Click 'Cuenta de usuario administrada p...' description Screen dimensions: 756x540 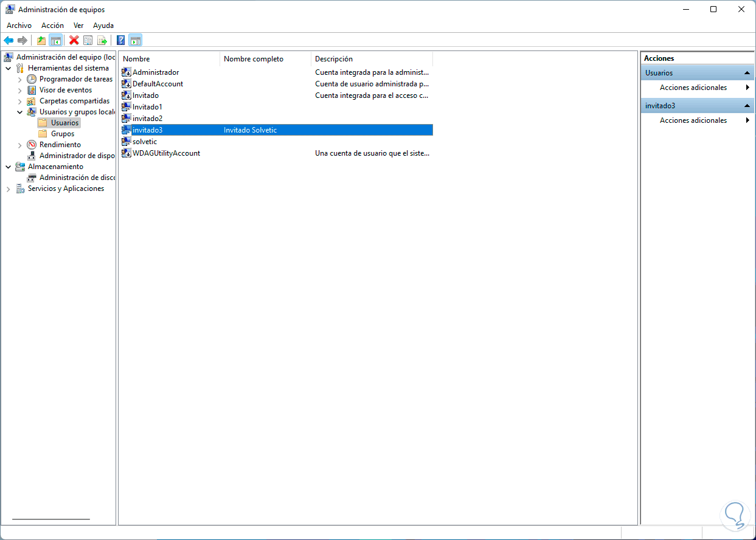[372, 84]
